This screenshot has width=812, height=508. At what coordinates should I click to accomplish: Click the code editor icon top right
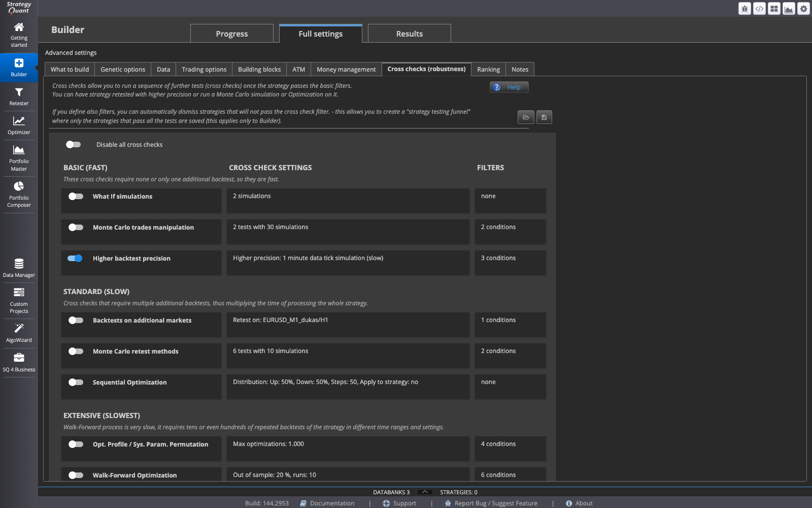[x=759, y=9]
